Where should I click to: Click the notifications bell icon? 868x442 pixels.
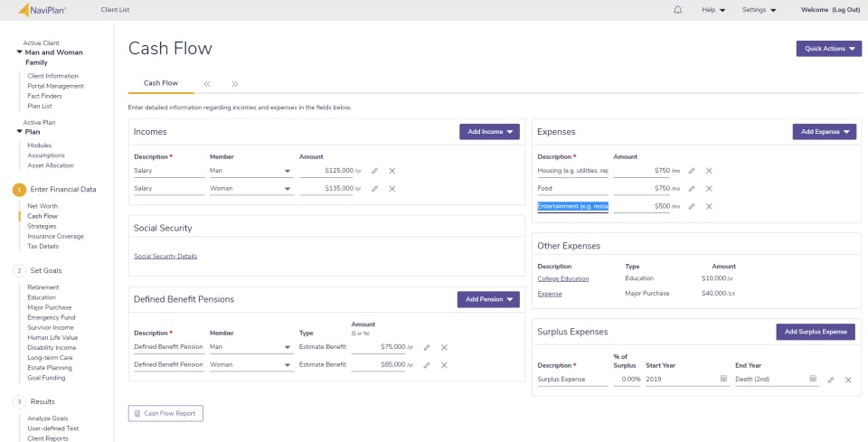(x=678, y=10)
